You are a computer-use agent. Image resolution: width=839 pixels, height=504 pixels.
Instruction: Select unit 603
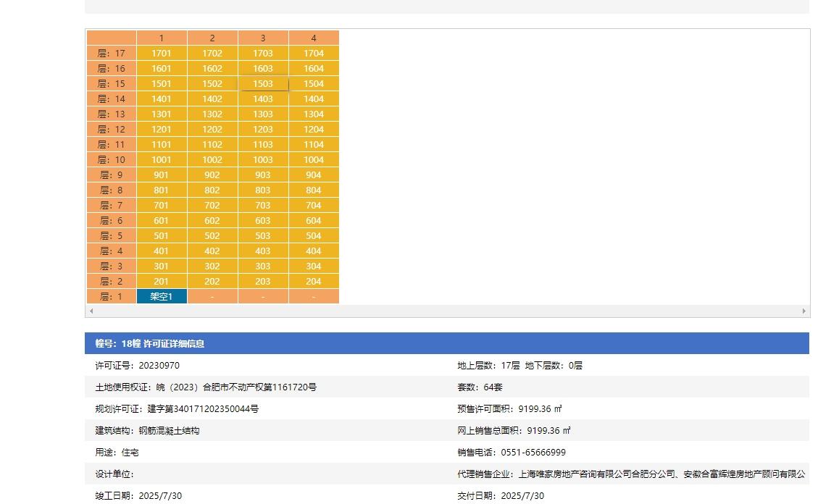coord(263,220)
